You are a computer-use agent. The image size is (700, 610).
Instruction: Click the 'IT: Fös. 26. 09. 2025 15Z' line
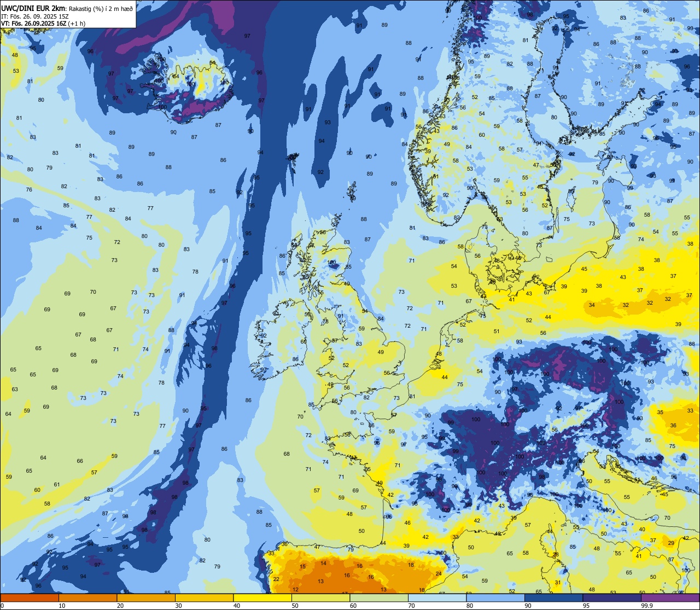tap(34, 16)
